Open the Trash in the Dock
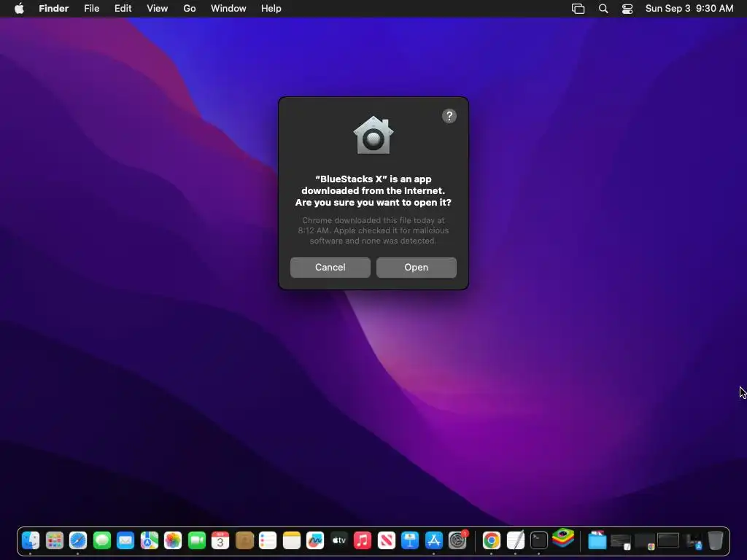The image size is (747, 560). 715,540
